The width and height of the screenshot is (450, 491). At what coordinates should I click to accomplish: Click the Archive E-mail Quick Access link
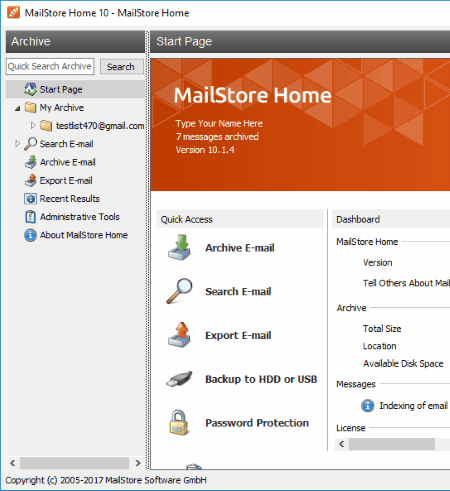tap(240, 248)
